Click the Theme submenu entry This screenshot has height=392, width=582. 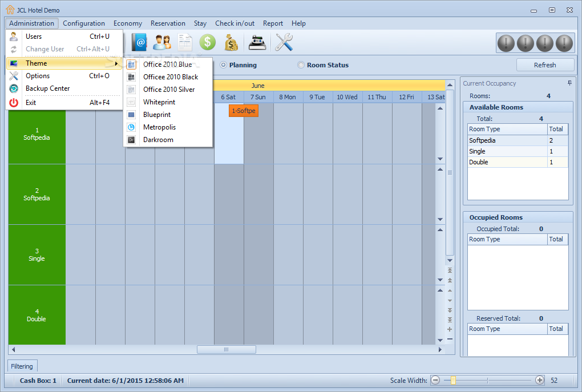64,63
